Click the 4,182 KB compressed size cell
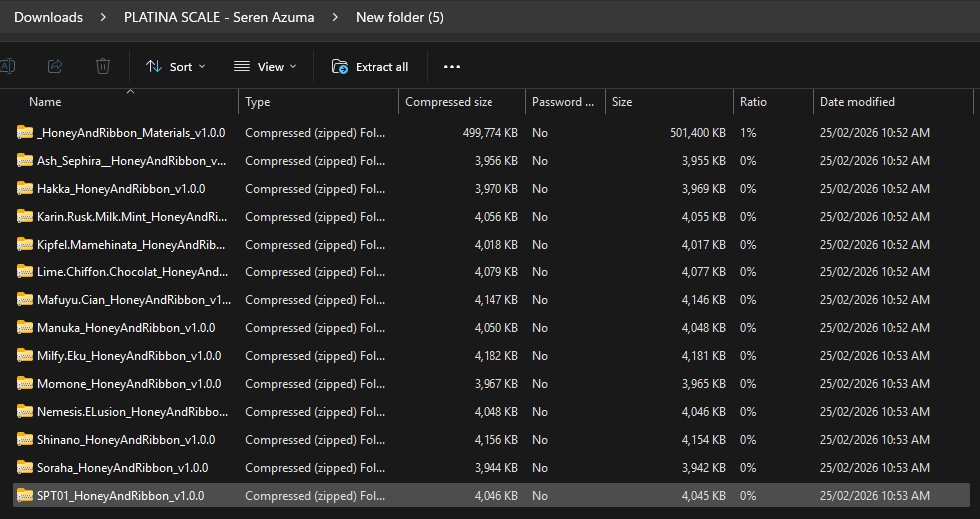The width and height of the screenshot is (980, 519). [x=496, y=356]
